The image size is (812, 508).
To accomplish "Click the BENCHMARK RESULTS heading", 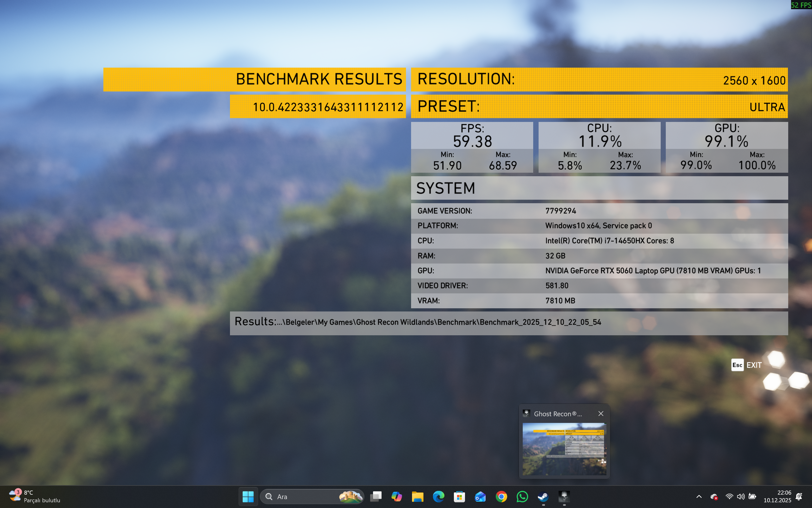I will tap(319, 79).
